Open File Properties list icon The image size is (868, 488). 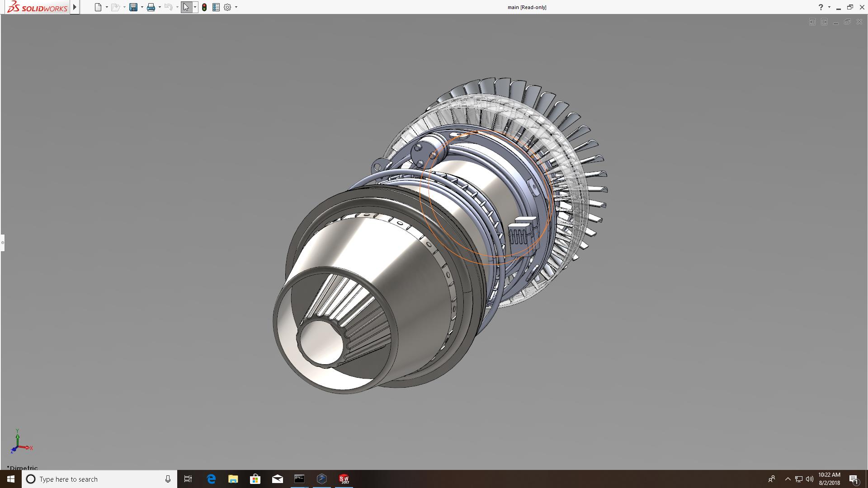[x=216, y=7]
